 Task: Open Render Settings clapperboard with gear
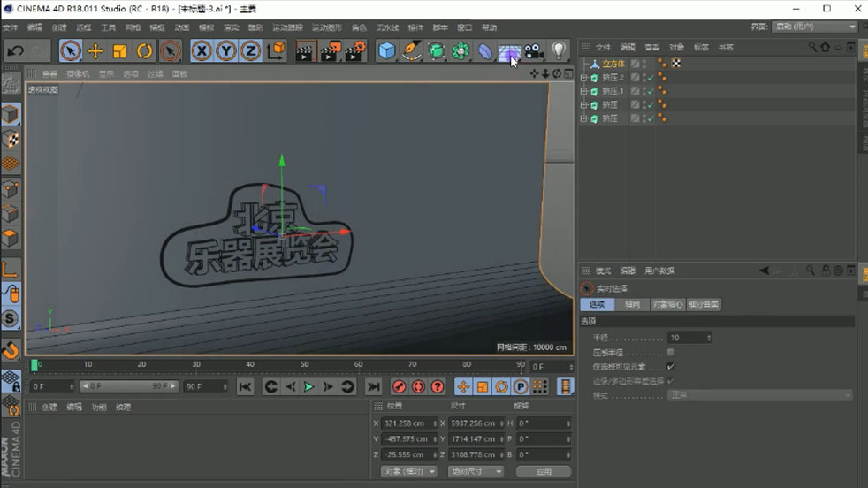(x=354, y=51)
